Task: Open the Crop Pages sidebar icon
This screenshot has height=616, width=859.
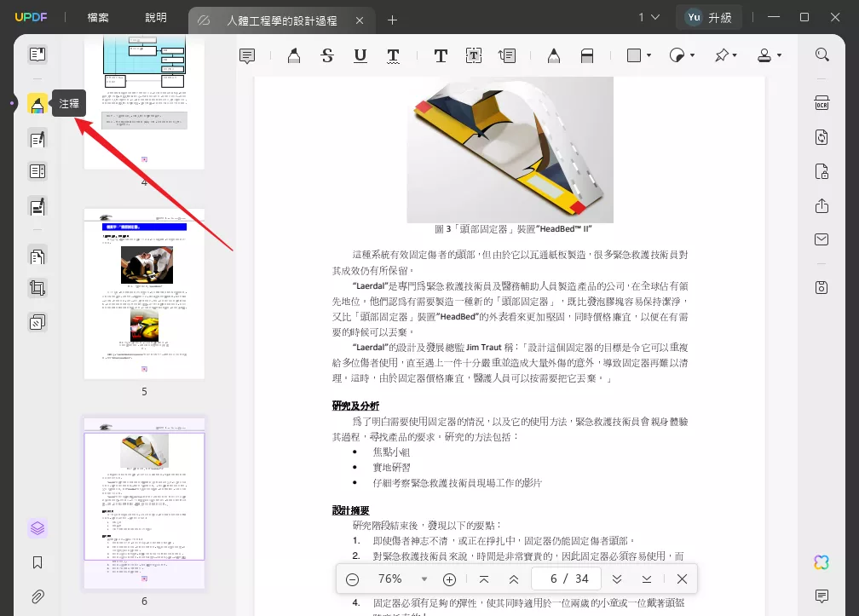Action: click(x=37, y=288)
